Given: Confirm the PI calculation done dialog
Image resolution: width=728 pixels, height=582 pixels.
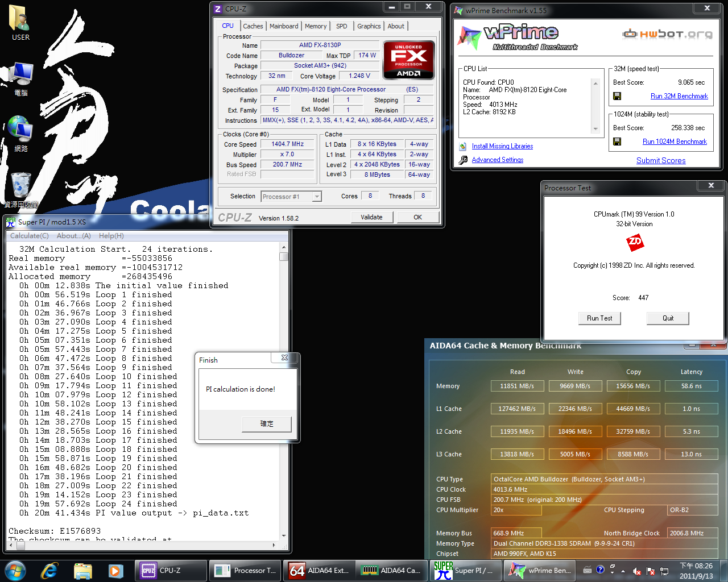Looking at the screenshot, I should coord(267,424).
